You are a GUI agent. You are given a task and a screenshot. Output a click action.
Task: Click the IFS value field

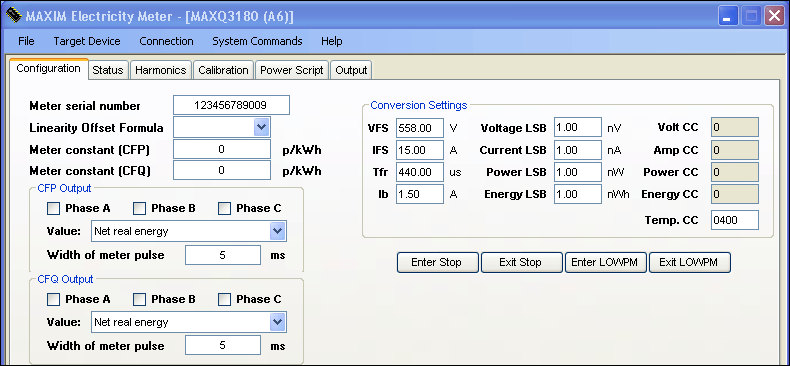tap(420, 150)
